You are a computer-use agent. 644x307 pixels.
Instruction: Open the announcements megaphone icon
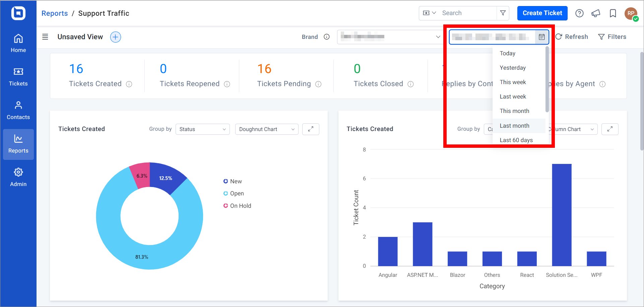tap(596, 13)
